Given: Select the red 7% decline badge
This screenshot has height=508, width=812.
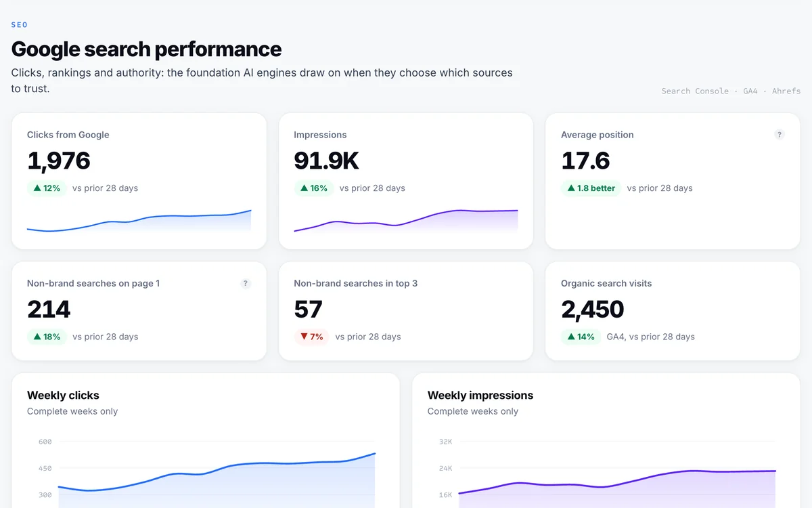Looking at the screenshot, I should click(x=311, y=337).
